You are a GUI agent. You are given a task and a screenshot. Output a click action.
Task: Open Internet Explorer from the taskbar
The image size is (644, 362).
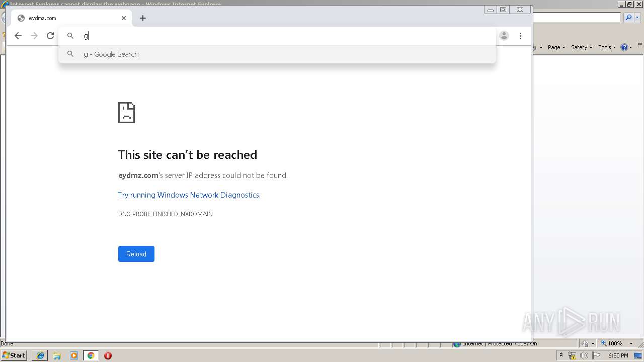click(x=40, y=355)
